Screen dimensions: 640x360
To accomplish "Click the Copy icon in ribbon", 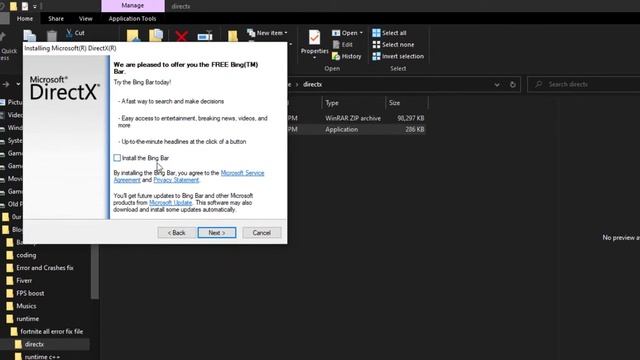I will click(29, 36).
